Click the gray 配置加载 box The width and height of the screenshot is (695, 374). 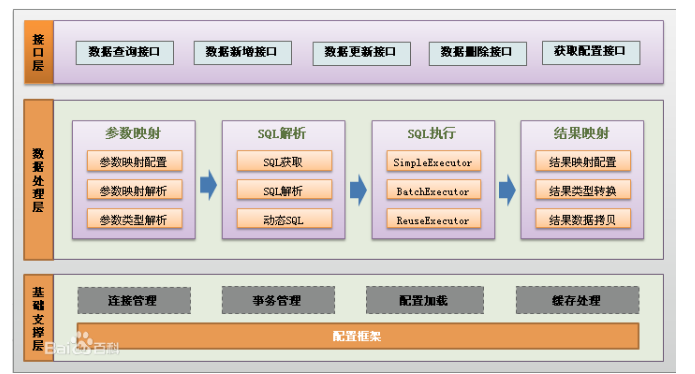tap(425, 300)
